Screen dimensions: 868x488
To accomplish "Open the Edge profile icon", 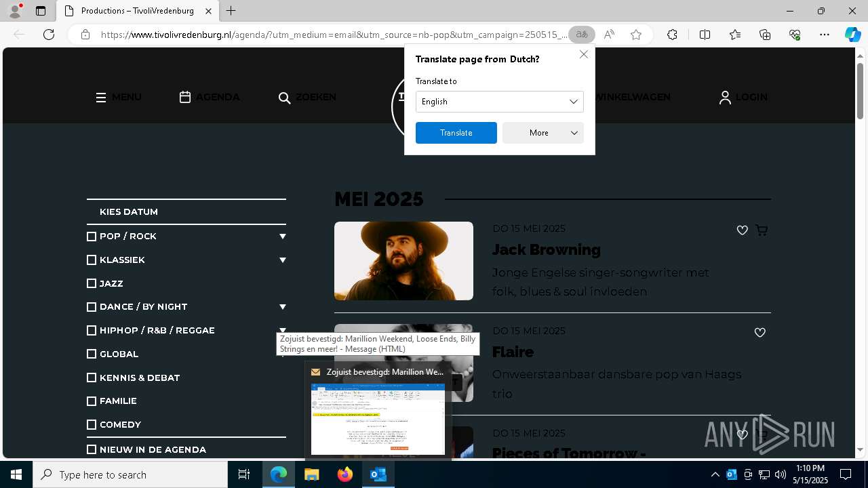I will tap(15, 11).
